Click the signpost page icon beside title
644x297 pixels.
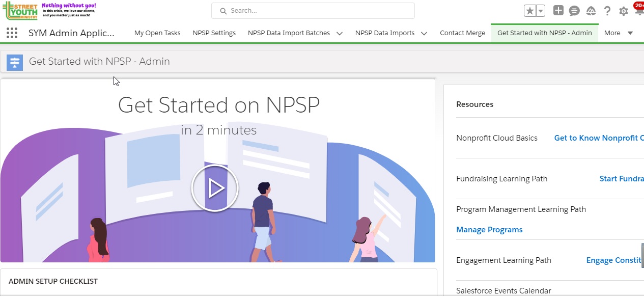tap(15, 62)
